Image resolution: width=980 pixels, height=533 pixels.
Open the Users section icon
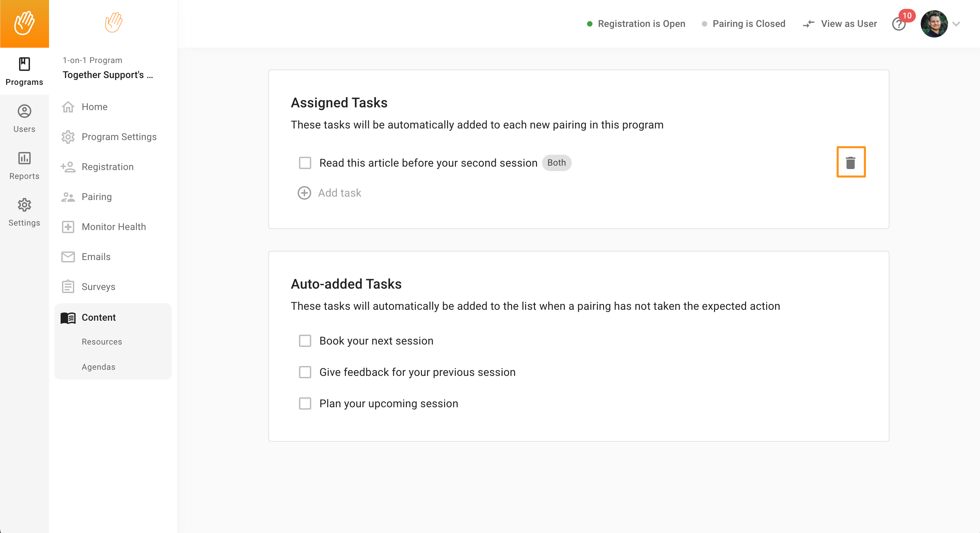click(x=25, y=111)
